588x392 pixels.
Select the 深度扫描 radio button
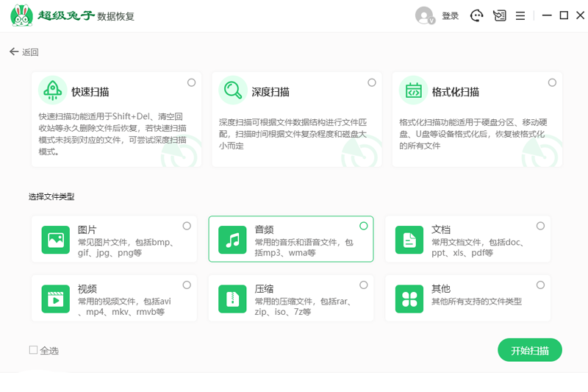click(x=372, y=82)
